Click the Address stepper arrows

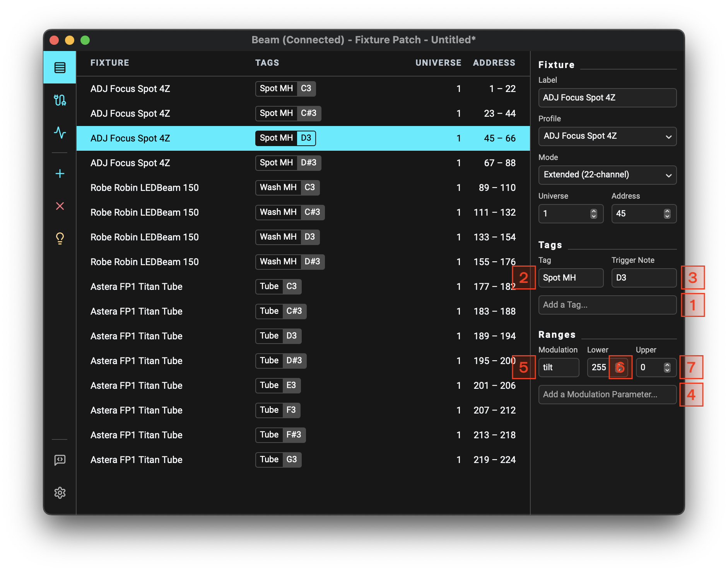[x=667, y=214]
